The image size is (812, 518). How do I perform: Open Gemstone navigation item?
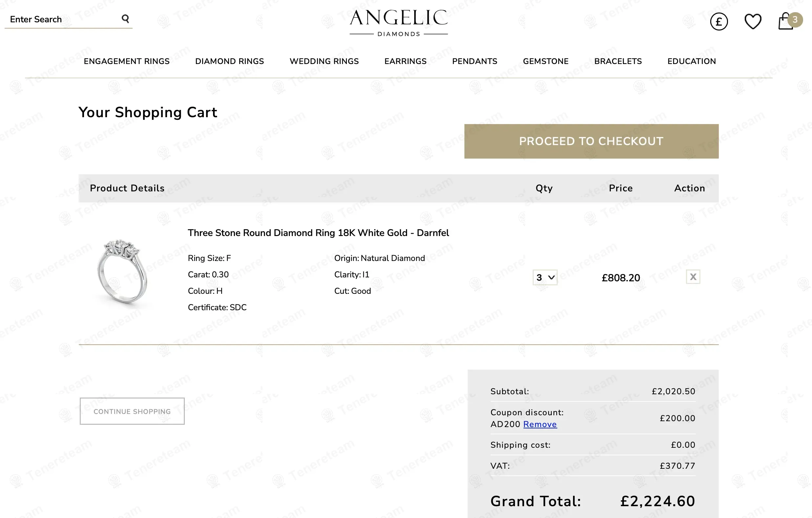pos(545,61)
